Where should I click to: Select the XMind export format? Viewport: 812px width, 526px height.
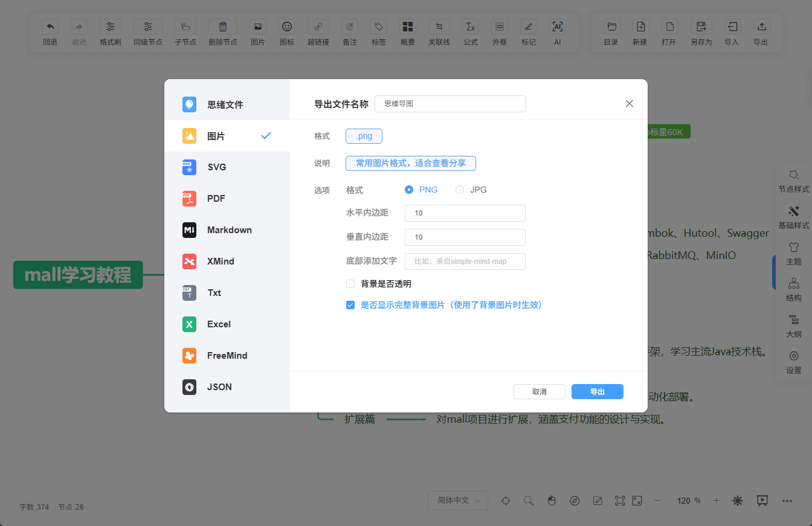coord(221,261)
